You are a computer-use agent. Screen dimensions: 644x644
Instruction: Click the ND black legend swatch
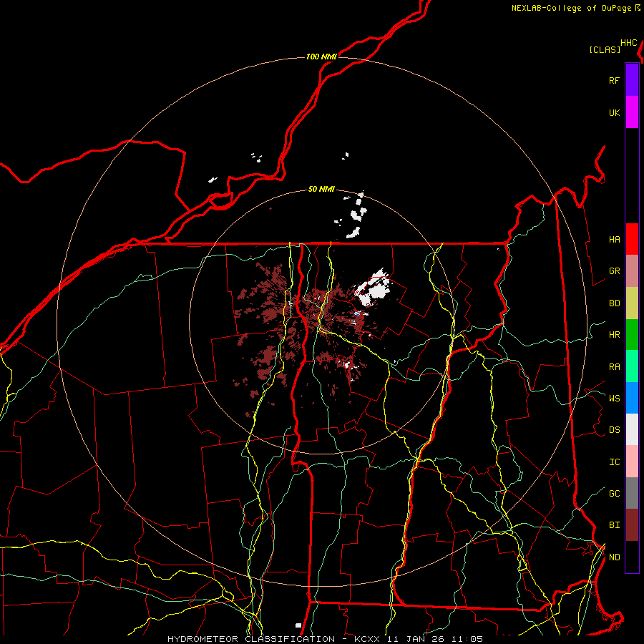(x=632, y=557)
